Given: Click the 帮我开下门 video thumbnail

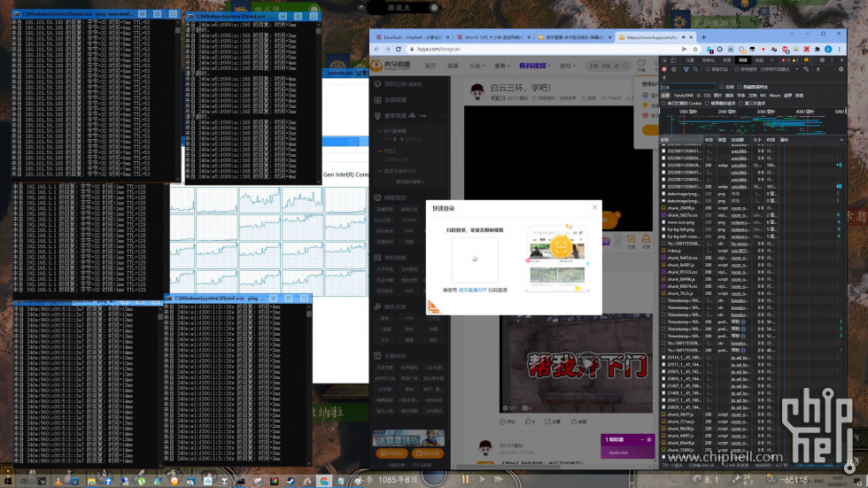Looking at the screenshot, I should (576, 363).
